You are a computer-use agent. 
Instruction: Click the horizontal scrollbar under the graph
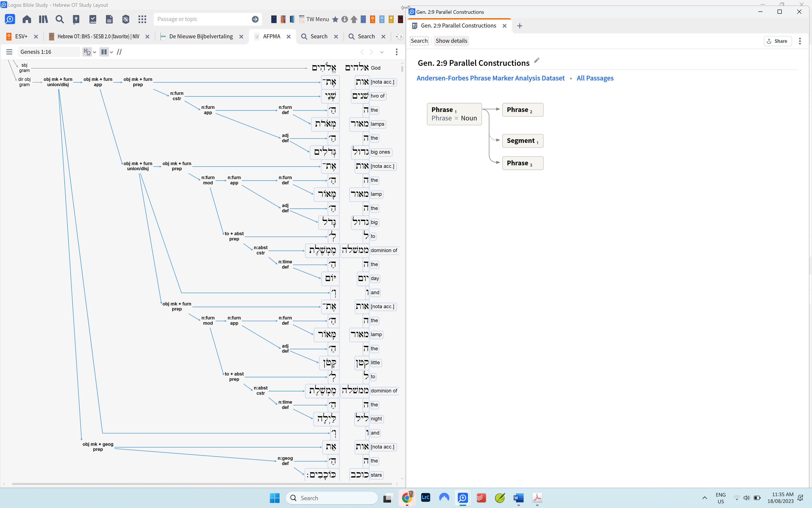tap(202, 484)
